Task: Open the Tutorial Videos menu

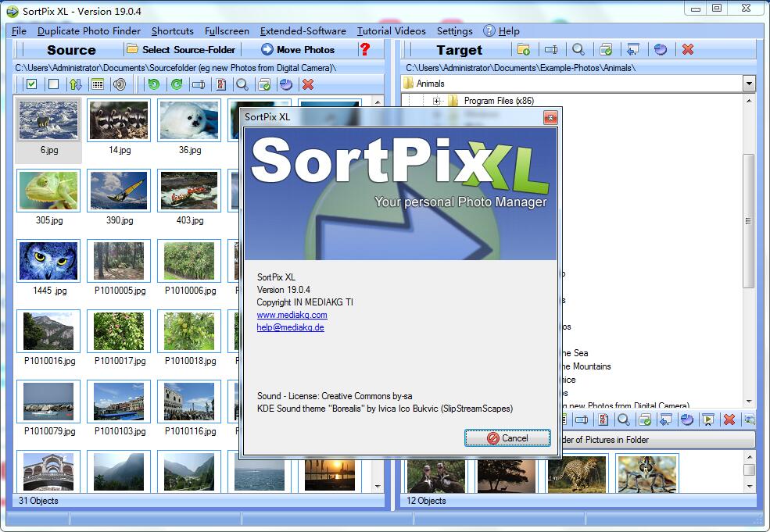Action: 392,31
